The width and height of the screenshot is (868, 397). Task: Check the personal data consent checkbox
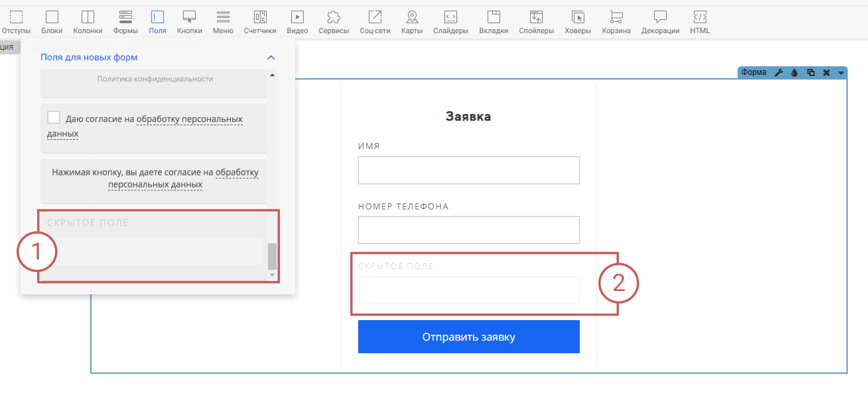tap(54, 118)
